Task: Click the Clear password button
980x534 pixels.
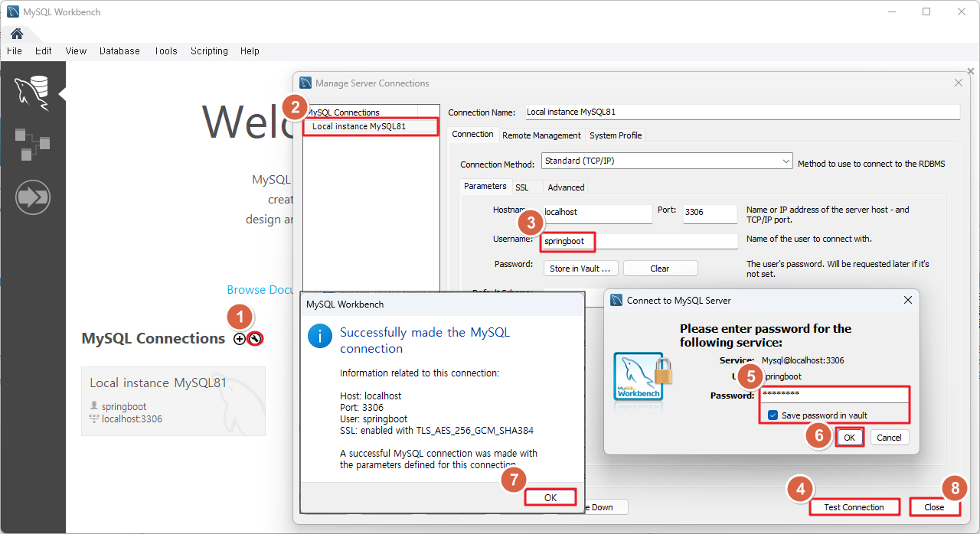Action: click(x=660, y=269)
